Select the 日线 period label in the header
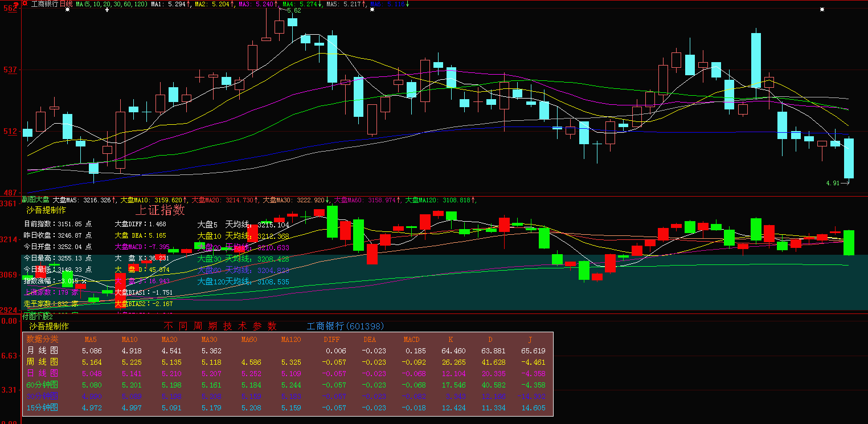 click(66, 4)
